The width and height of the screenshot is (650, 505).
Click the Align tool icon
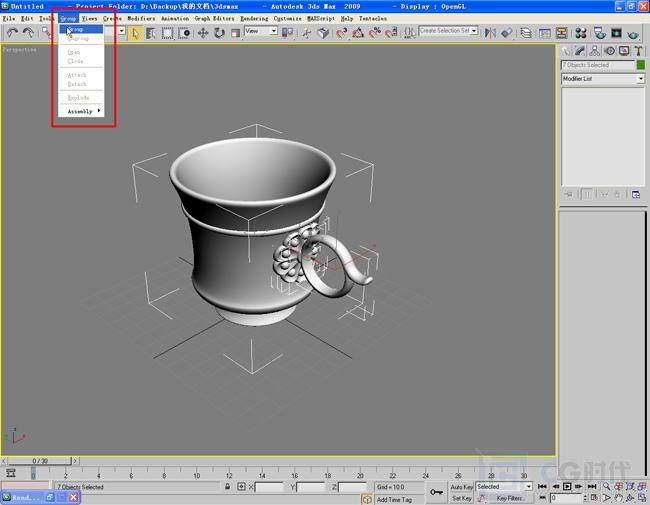[507, 33]
